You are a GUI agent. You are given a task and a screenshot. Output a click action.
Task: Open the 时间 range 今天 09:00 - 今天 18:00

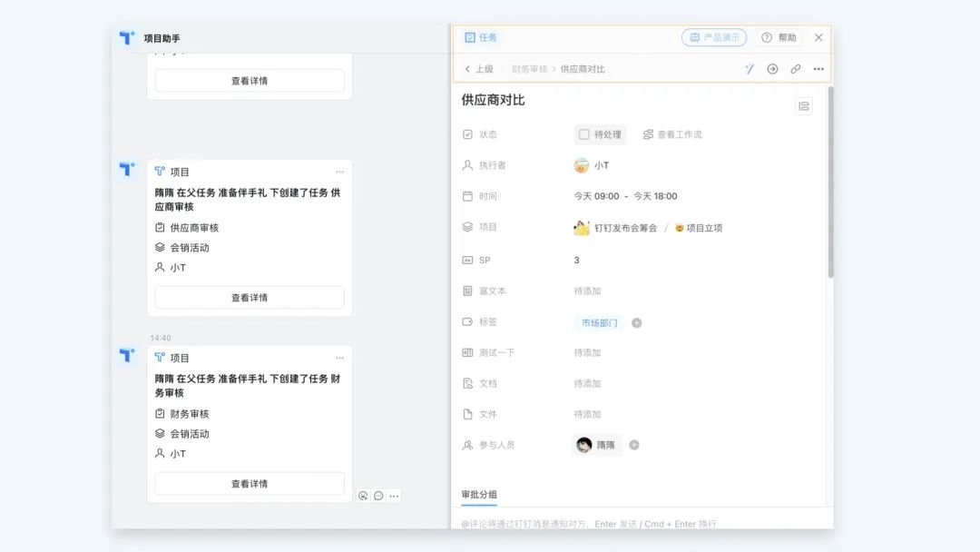pyautogui.click(x=625, y=196)
